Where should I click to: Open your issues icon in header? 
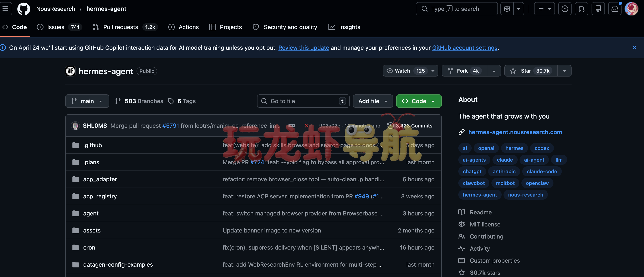point(565,9)
